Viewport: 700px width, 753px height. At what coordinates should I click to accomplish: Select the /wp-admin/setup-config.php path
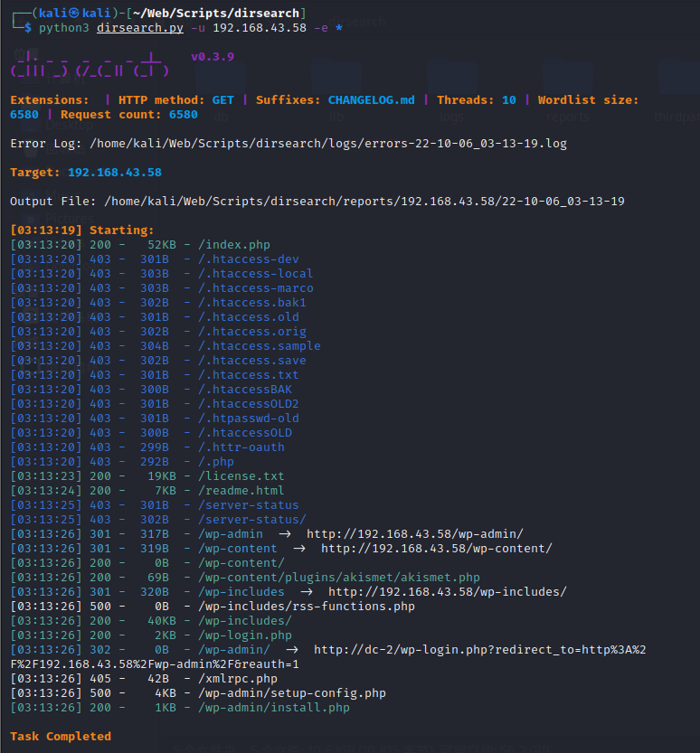click(x=291, y=693)
